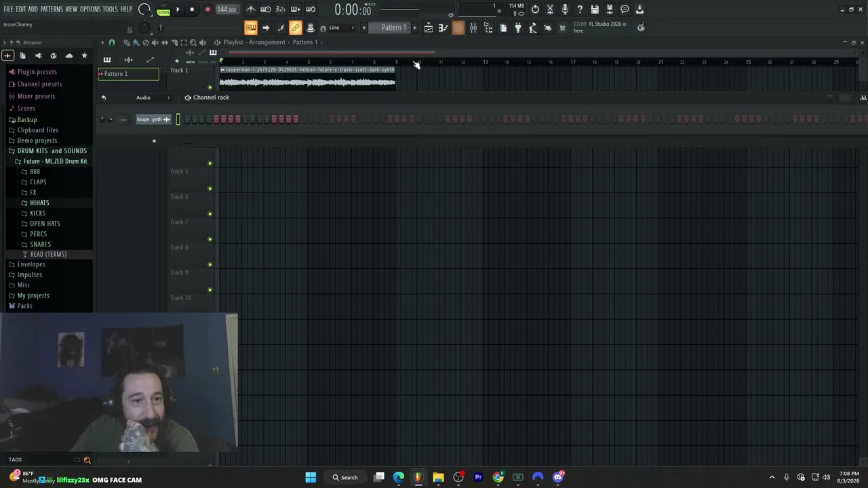Select the Zoom tool in Playlist
This screenshot has width=868, height=488.
point(193,42)
